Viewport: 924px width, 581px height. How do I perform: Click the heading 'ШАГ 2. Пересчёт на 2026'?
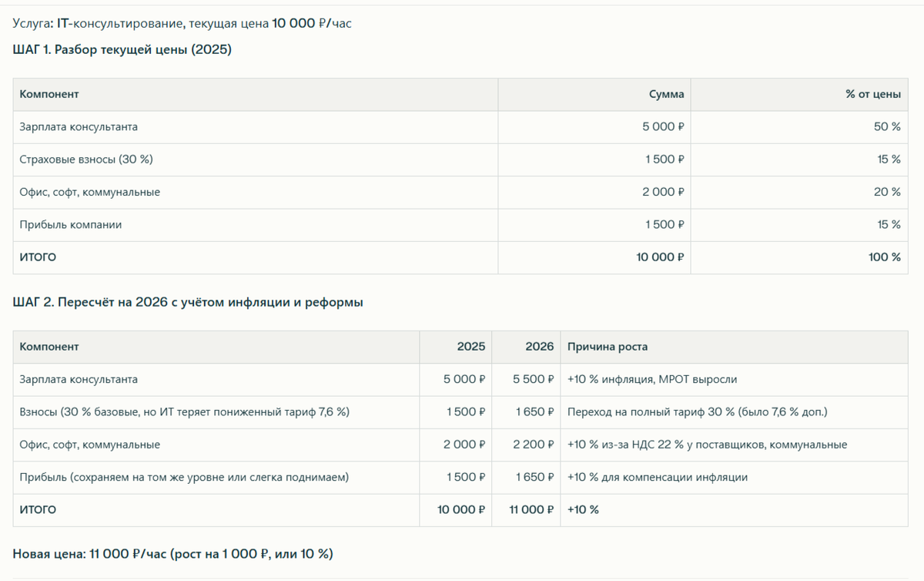(188, 302)
